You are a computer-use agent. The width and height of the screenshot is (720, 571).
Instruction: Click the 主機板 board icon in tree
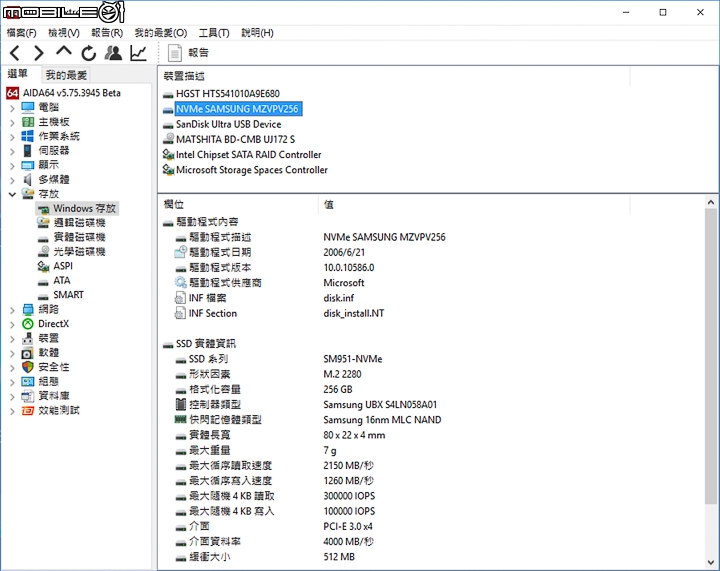coord(28,122)
